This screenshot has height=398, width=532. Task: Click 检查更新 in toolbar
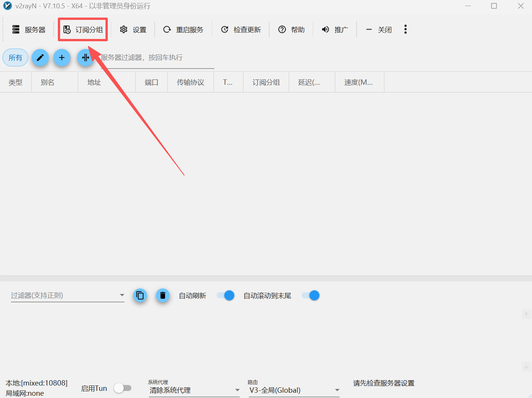click(241, 30)
